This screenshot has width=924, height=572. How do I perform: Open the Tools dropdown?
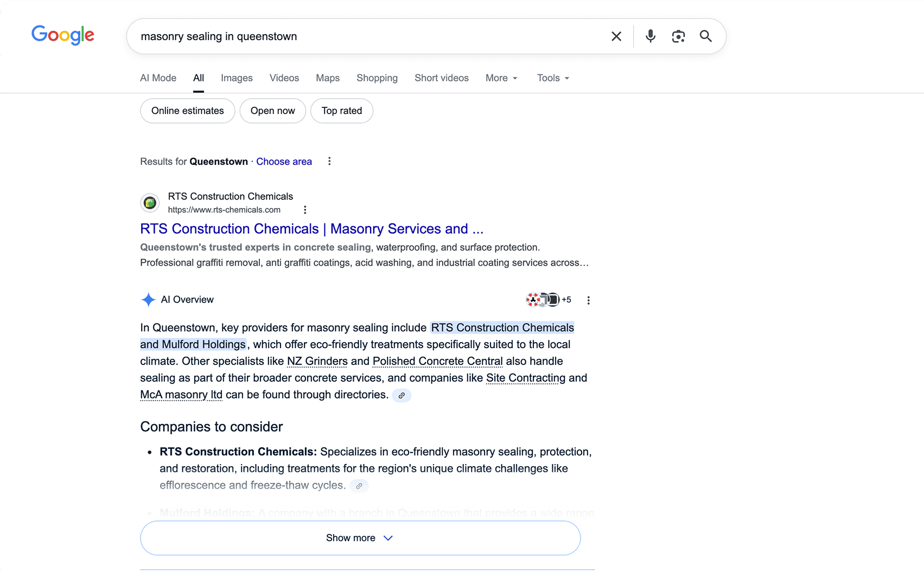pyautogui.click(x=553, y=78)
